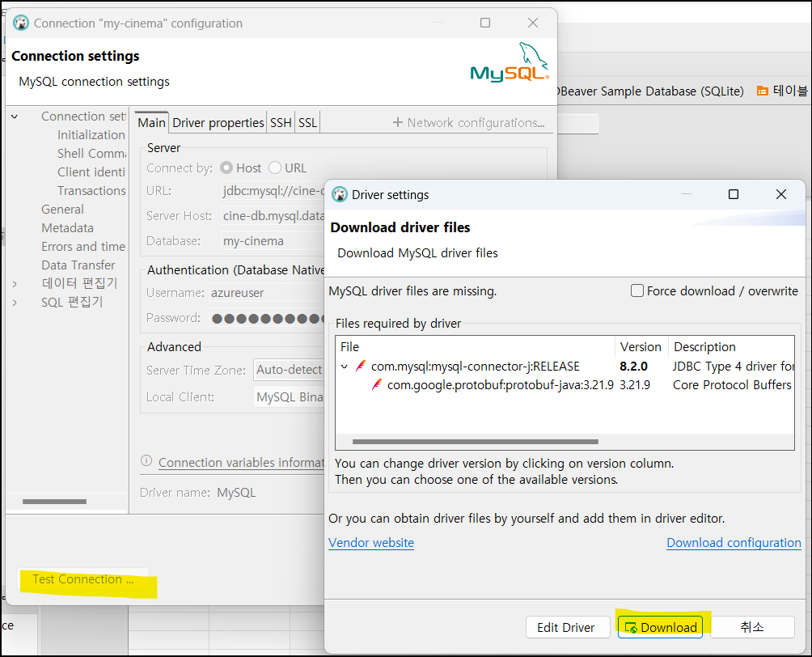Image resolution: width=812 pixels, height=657 pixels.
Task: Switch to the SSL tab
Action: point(307,123)
